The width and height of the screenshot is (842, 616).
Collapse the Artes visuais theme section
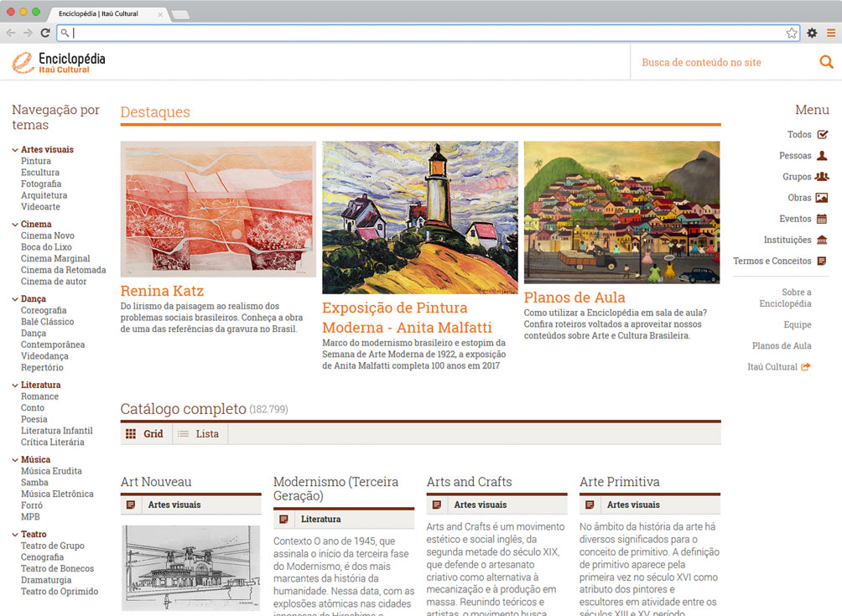tap(15, 150)
